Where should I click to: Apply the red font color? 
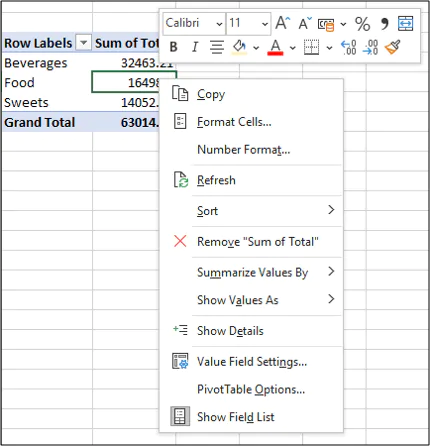point(275,47)
